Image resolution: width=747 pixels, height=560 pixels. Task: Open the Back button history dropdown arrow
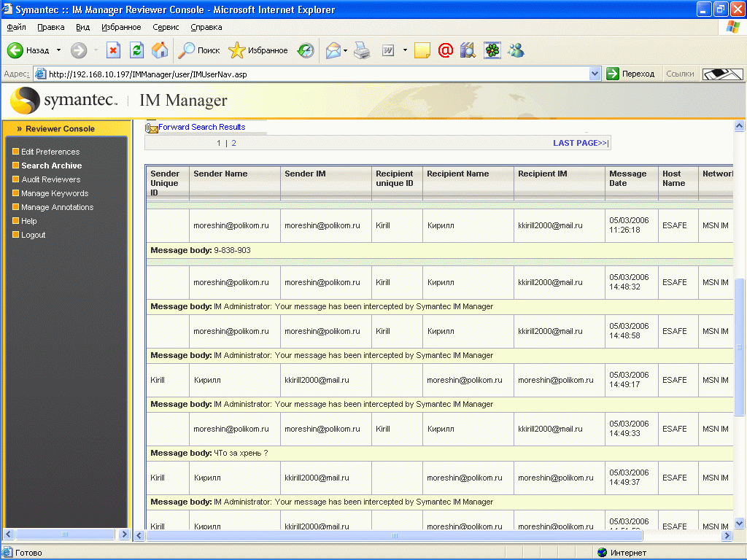click(59, 50)
